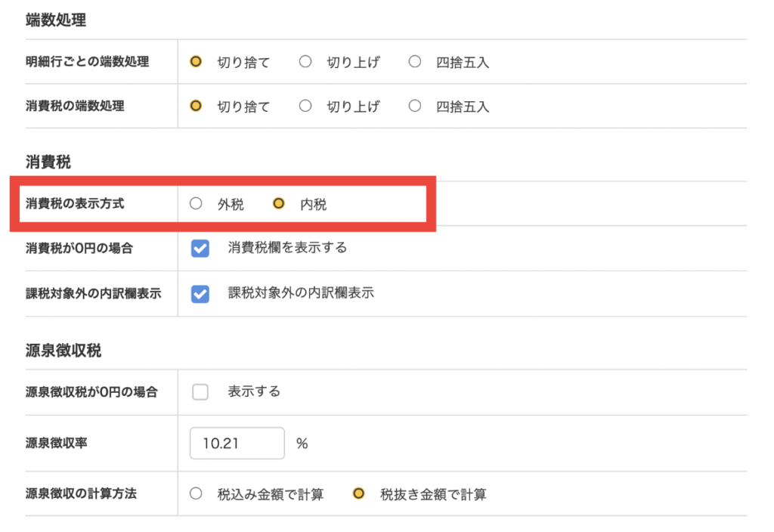
Task: Select 切り捨て for 明細行ごとの端数処理
Action: click(197, 62)
